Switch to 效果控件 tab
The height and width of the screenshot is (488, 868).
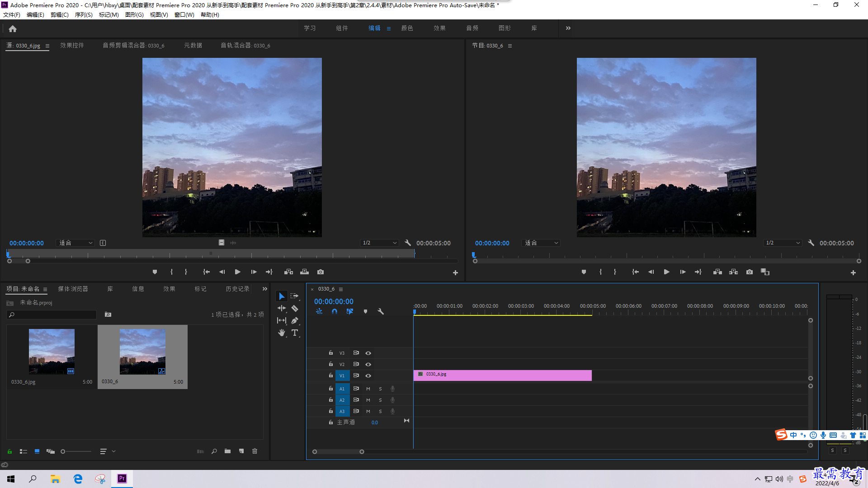tap(72, 46)
